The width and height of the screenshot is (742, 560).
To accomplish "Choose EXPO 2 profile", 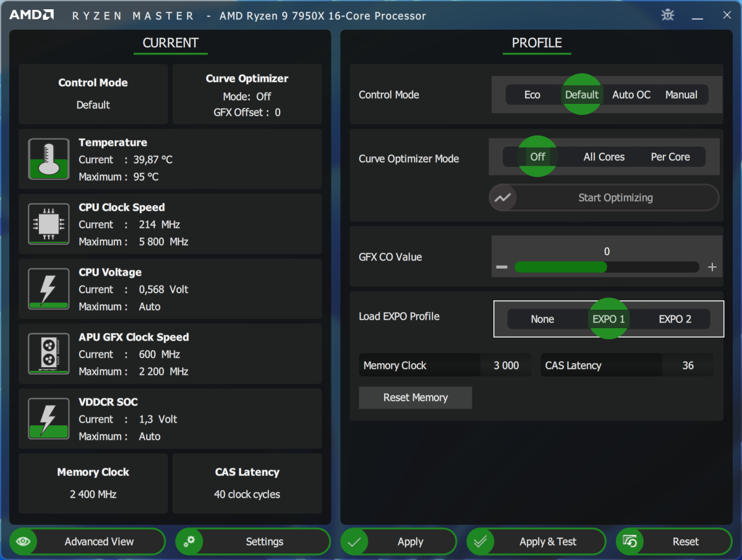I will click(675, 319).
